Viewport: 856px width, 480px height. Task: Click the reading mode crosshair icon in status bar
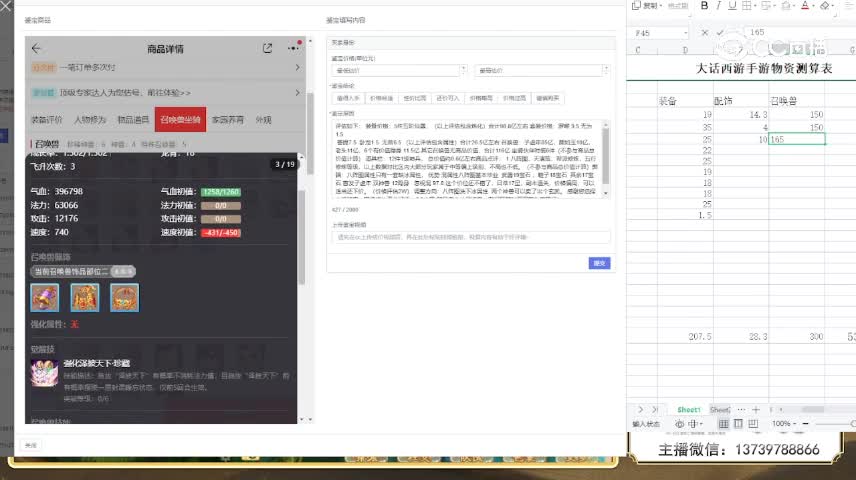click(693, 424)
